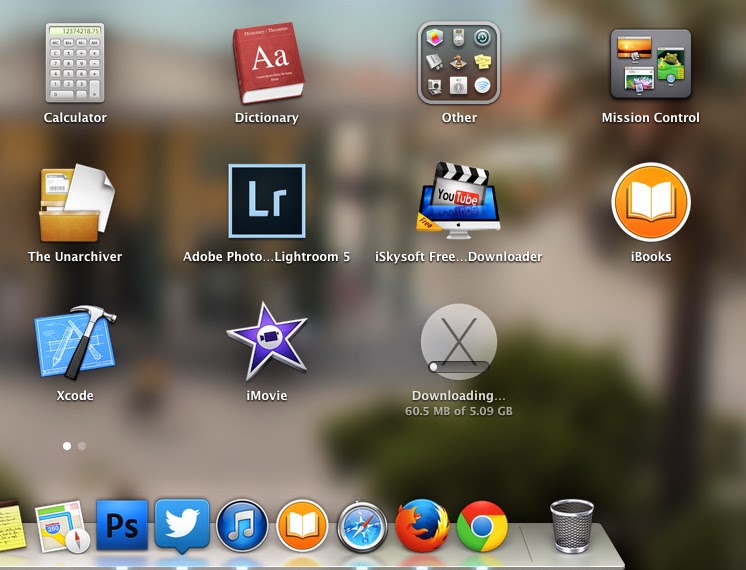Open The Unarchiver app
746x570 pixels.
tap(77, 203)
